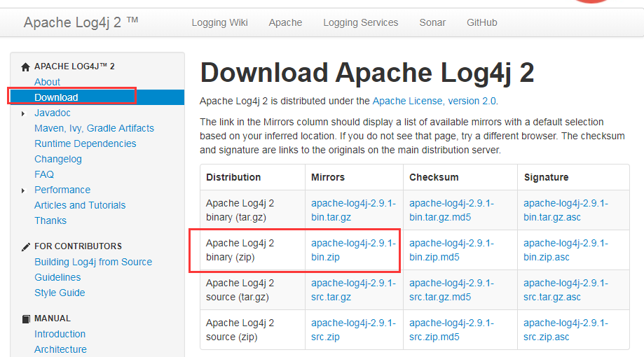Click the 'Apache Log4j 2 source (tar.gz)' cell
Screen dimensions: 644x357
252,290
